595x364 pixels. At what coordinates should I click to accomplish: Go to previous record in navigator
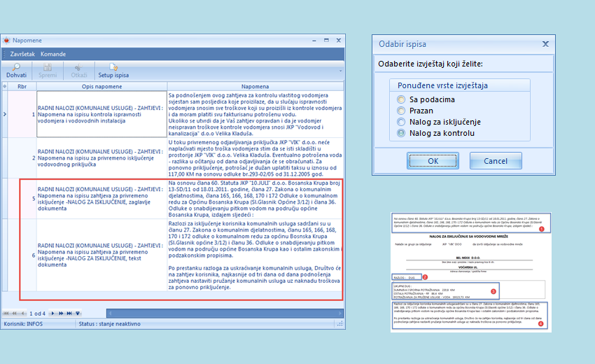(23, 314)
